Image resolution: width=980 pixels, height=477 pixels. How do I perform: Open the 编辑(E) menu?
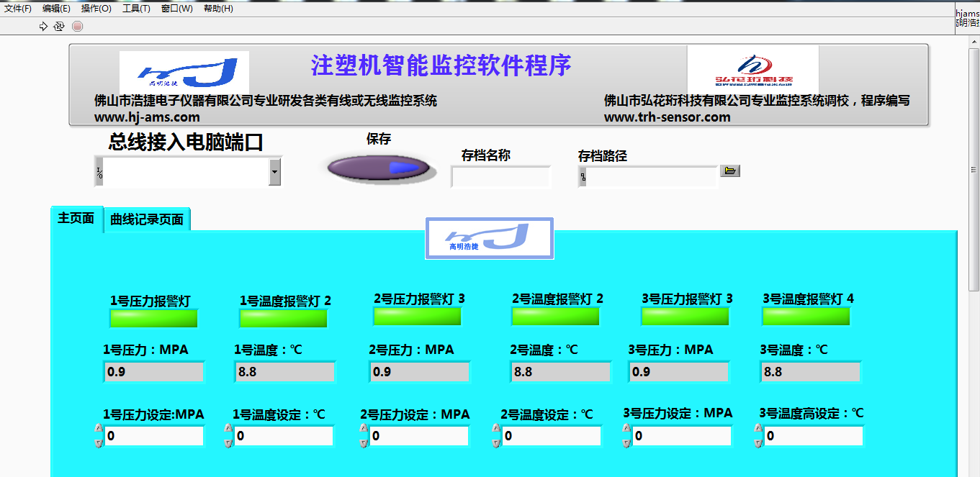(x=57, y=9)
